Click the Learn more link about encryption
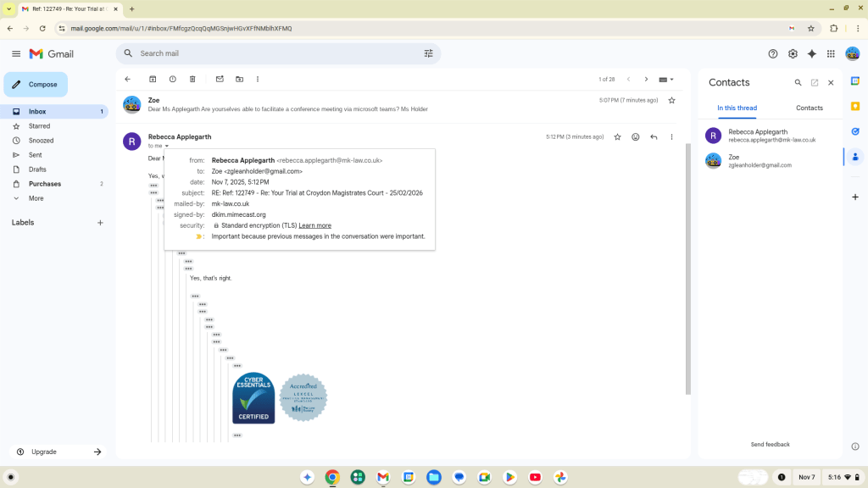This screenshot has height=488, width=868. 314,225
